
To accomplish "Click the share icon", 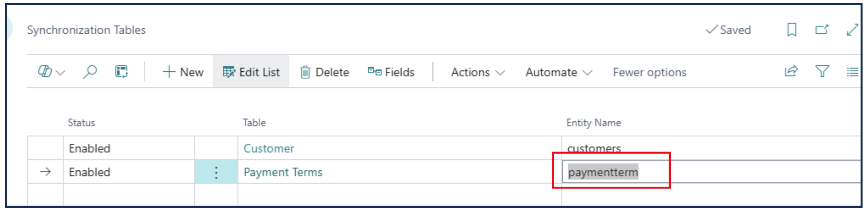I will point(791,72).
